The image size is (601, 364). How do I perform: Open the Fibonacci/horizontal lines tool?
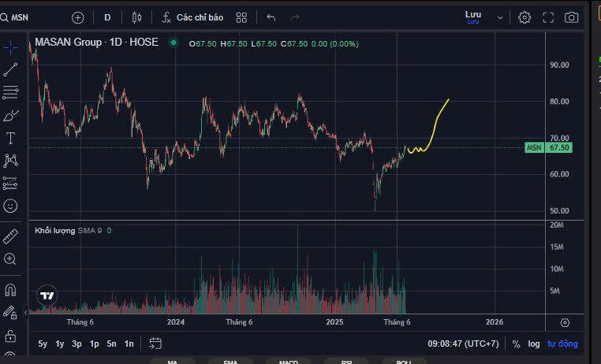coord(10,92)
